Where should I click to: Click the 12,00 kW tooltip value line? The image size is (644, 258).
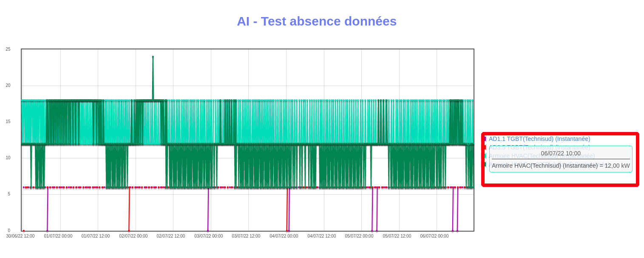click(560, 166)
